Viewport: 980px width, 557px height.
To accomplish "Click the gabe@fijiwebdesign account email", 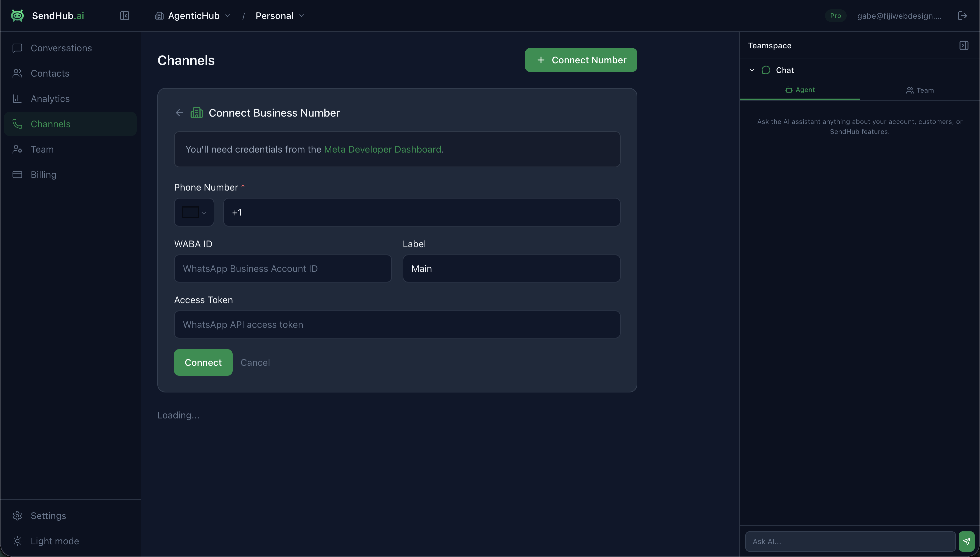I will [899, 16].
